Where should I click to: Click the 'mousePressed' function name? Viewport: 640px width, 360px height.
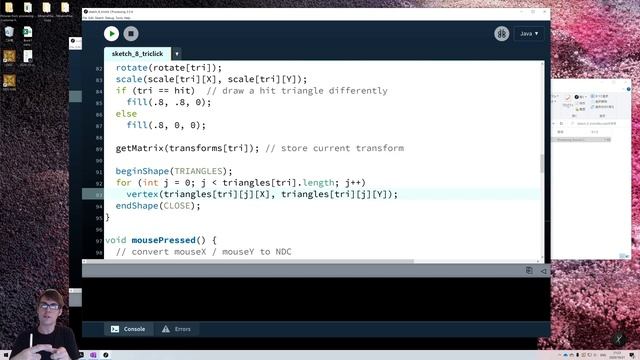tap(163, 240)
